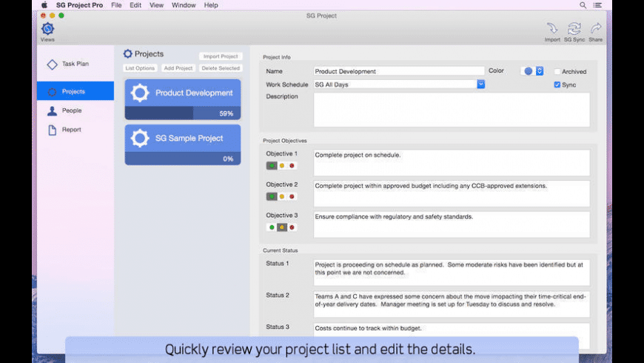Select the People sidebar item
Image resolution: width=644 pixels, height=363 pixels.
76,110
